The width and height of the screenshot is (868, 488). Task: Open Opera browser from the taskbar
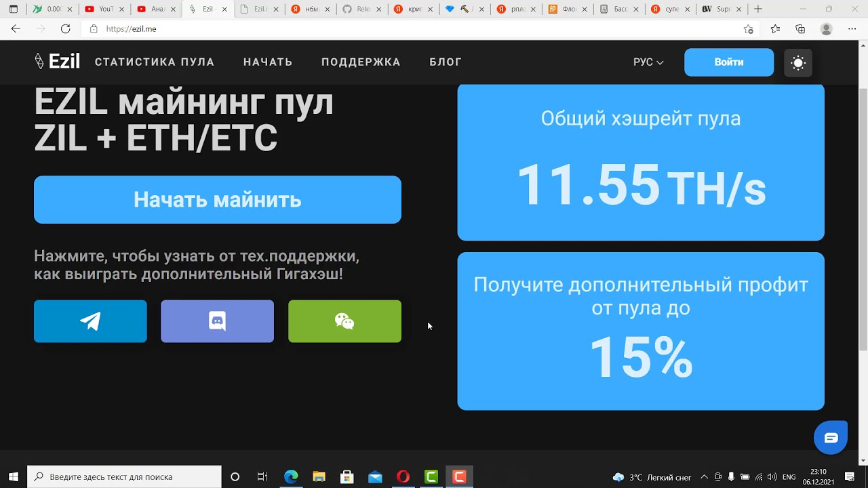(403, 477)
